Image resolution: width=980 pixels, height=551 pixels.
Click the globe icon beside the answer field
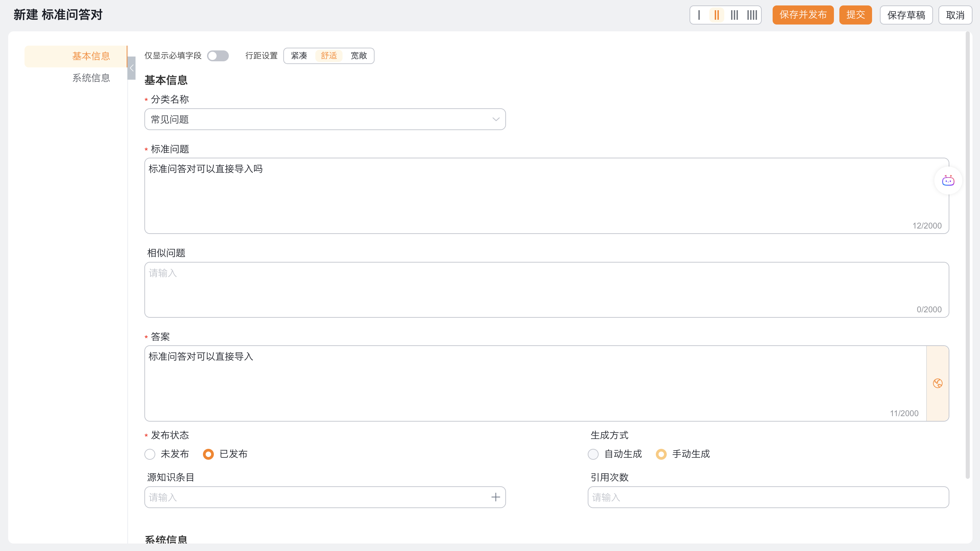coord(937,383)
